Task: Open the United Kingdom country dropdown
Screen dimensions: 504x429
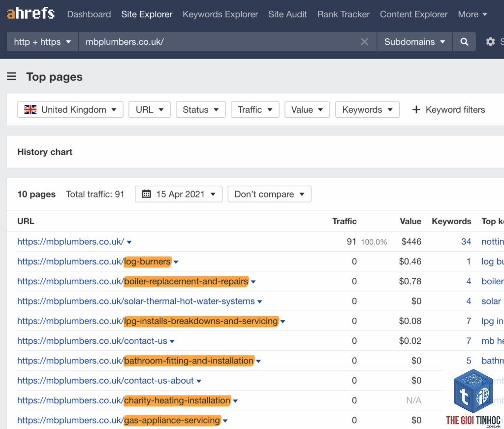Action: 70,110
